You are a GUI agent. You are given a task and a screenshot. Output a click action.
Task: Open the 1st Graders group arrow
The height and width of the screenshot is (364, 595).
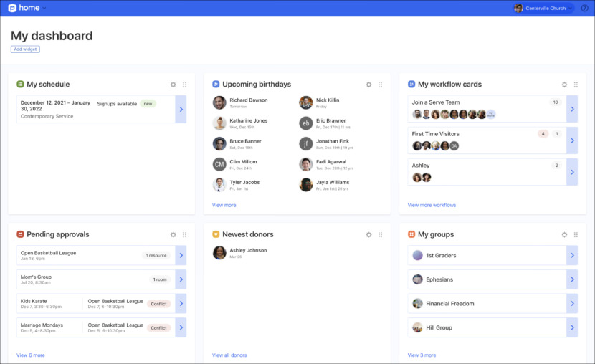pos(571,255)
